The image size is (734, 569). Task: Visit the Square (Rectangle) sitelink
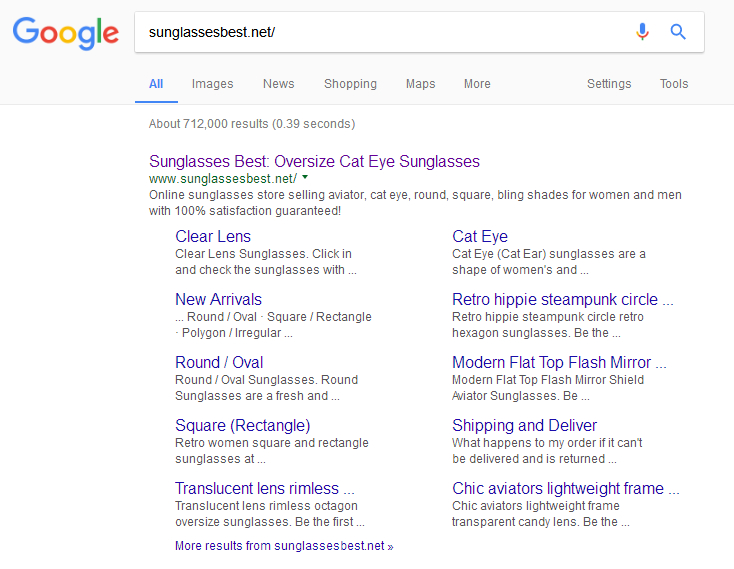(242, 425)
